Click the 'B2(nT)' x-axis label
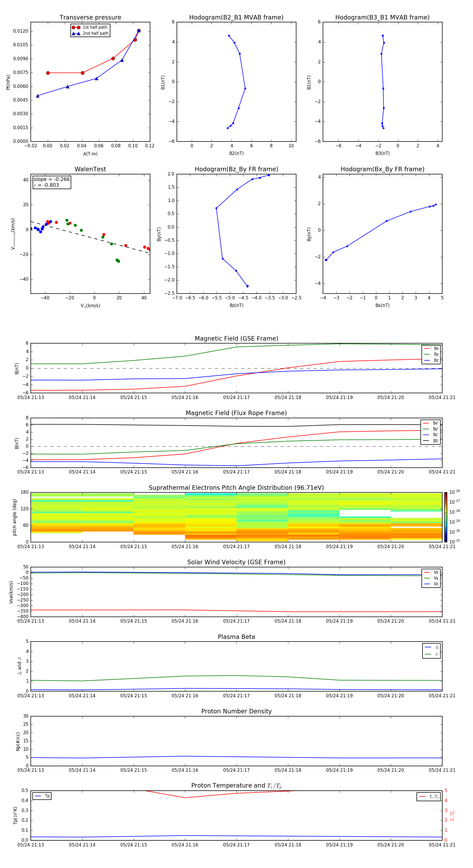 point(236,153)
